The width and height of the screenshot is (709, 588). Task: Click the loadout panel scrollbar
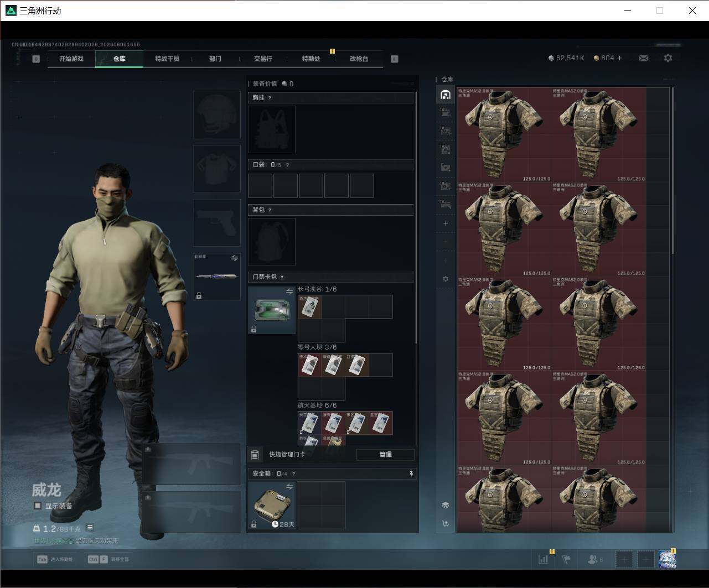point(416,218)
